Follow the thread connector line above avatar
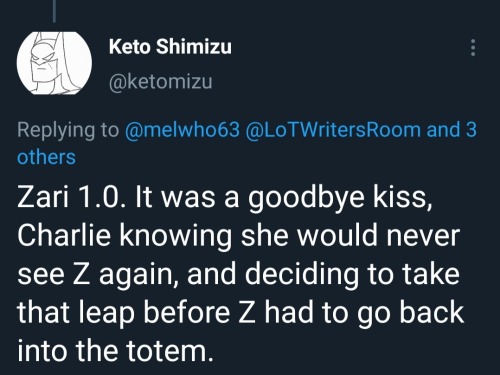This screenshot has width=500, height=375. pyautogui.click(x=54, y=11)
